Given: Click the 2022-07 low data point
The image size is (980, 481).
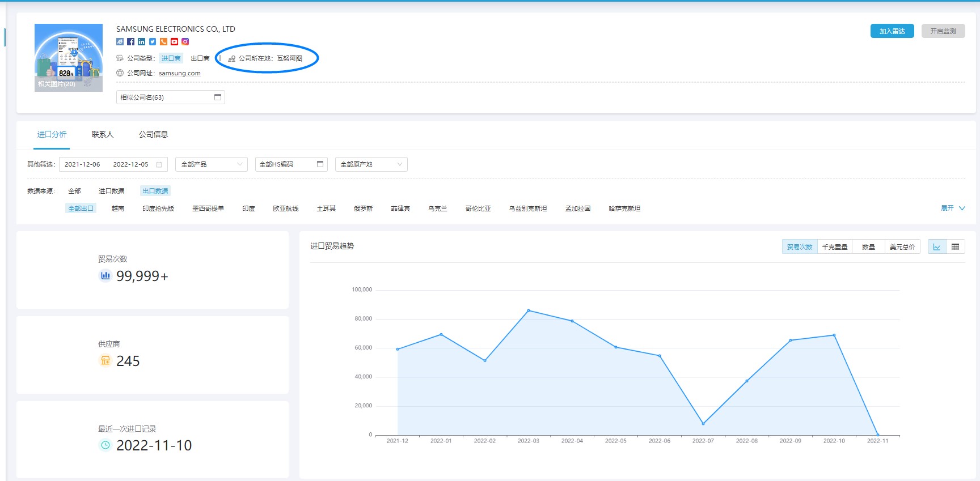Looking at the screenshot, I should [703, 424].
